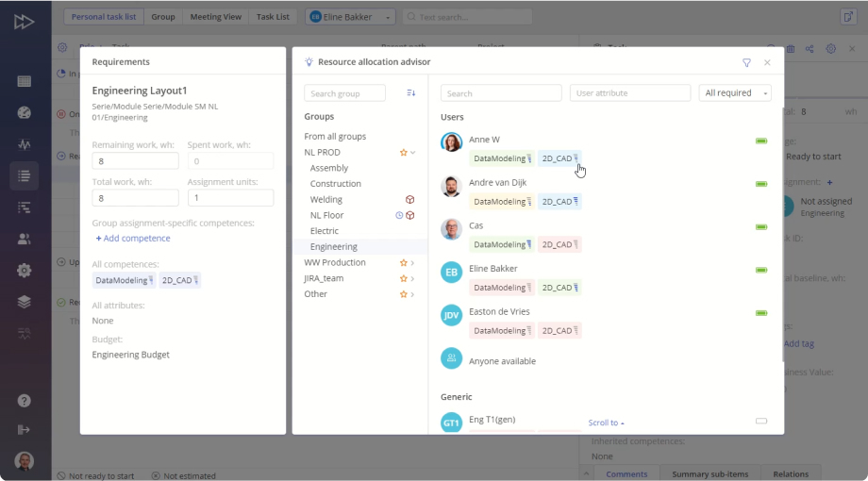
Task: Click the star icon next to WW Production
Action: pyautogui.click(x=404, y=263)
